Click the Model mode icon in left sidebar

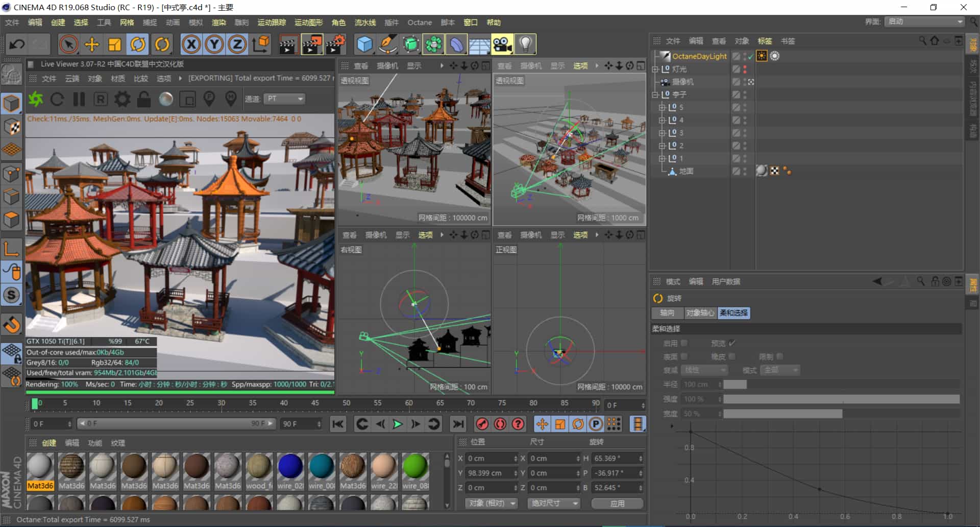(x=11, y=104)
